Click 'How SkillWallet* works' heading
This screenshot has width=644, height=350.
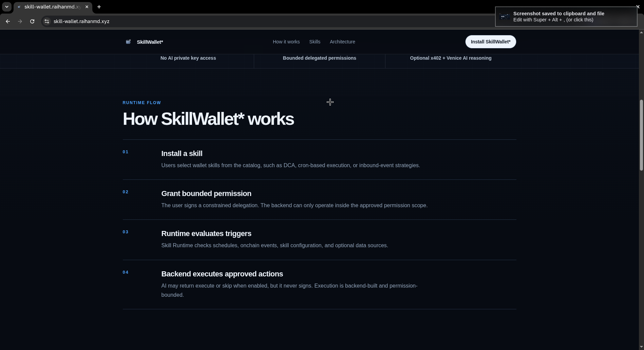coord(208,119)
